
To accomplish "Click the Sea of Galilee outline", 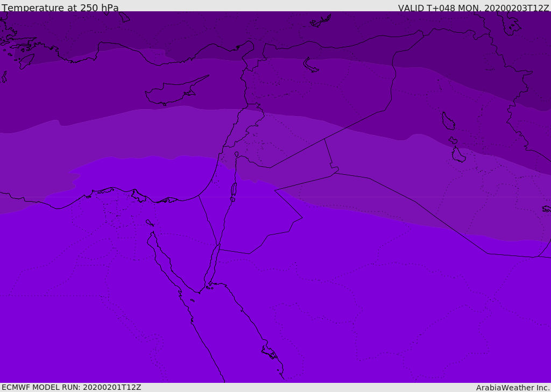I will point(237,154).
